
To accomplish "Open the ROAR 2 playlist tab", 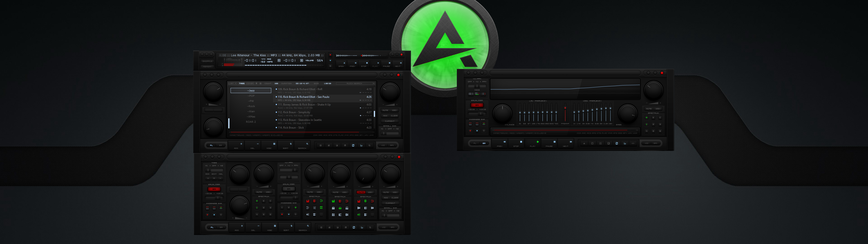I will (x=251, y=122).
